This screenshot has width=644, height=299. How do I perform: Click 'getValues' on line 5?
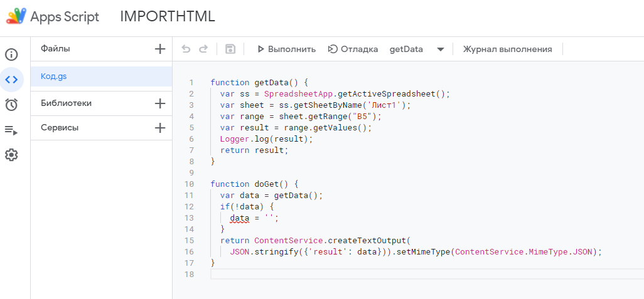(336, 127)
